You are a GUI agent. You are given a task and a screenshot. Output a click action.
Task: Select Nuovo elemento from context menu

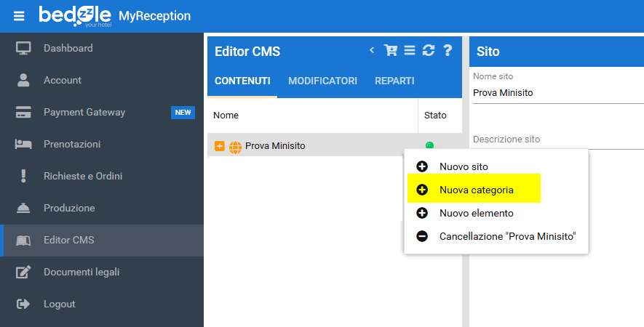[476, 213]
